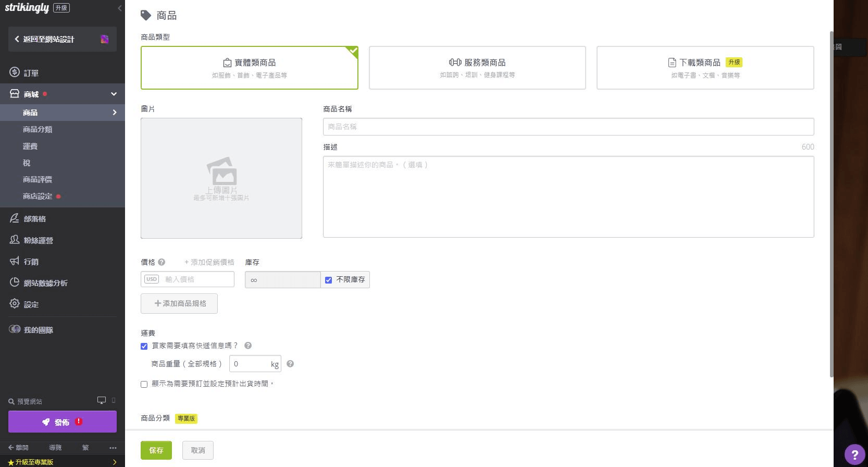Click the 我的團隊 avatar icon
Screen dimensions: 868x467
(15, 329)
